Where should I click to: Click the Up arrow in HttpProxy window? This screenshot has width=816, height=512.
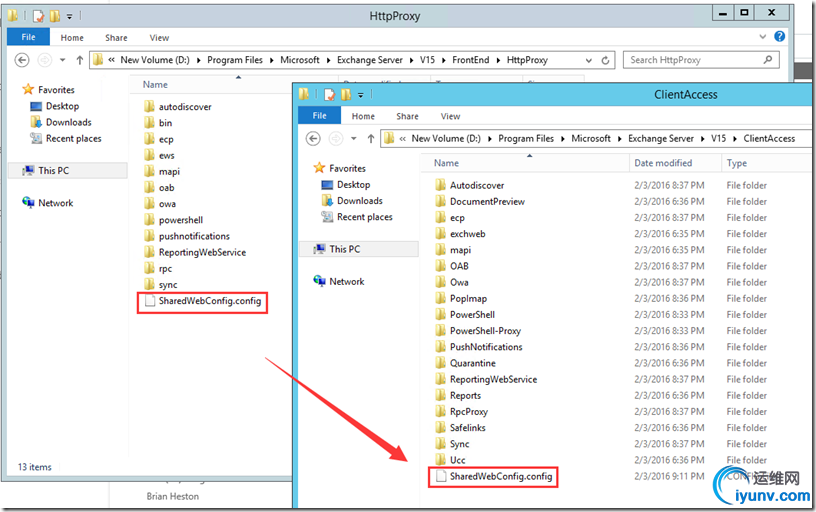coord(80,60)
